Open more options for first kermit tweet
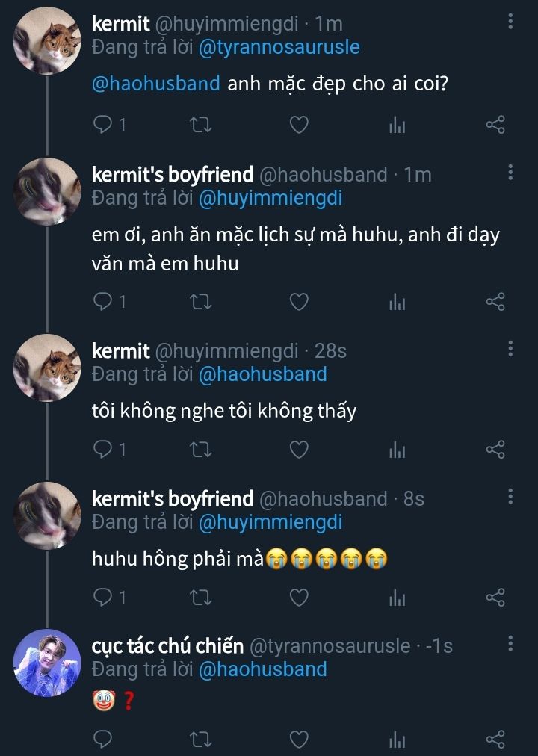The image size is (538, 756). coord(510,22)
